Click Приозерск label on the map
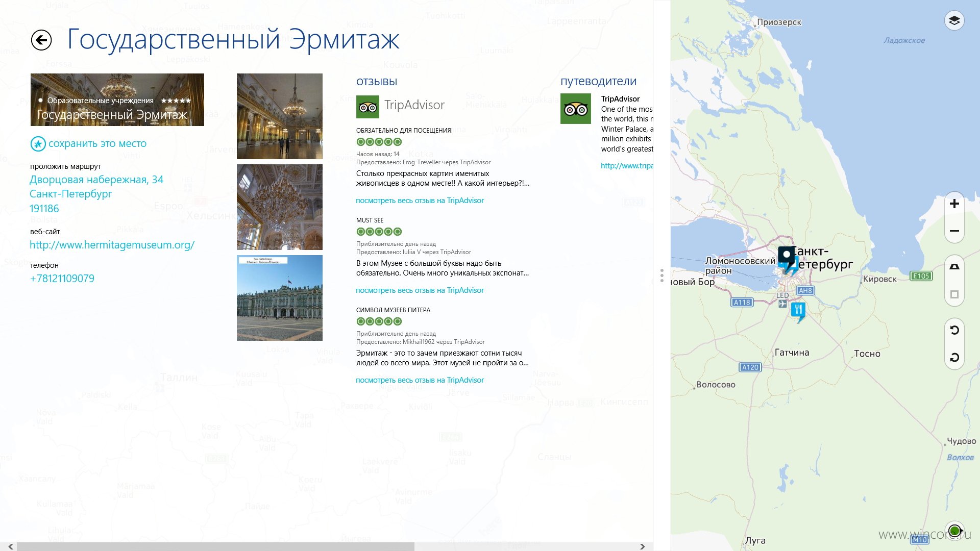The image size is (980, 551). [779, 22]
